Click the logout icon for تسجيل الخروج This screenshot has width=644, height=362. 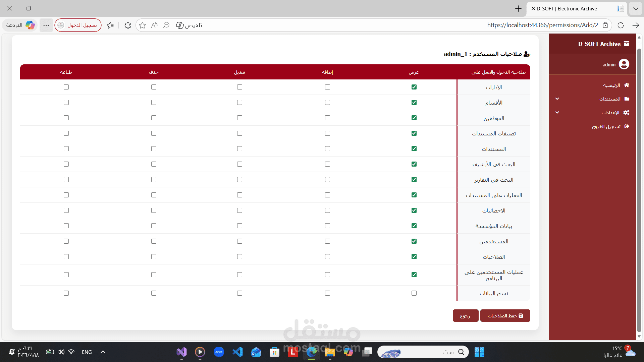click(627, 126)
